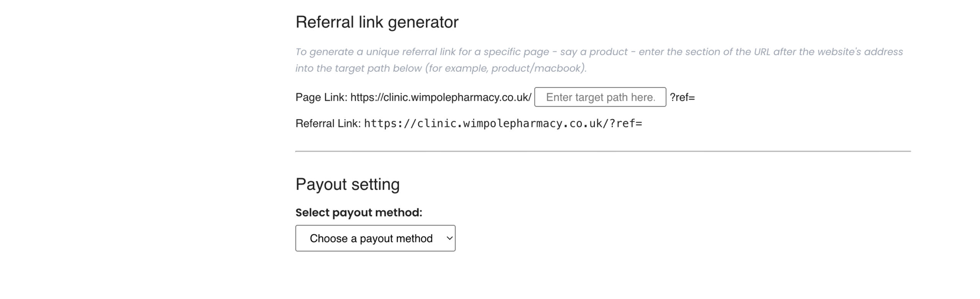Screen dimensions: 980x299
Task: Click the word generator in the heading
Action: coord(423,22)
